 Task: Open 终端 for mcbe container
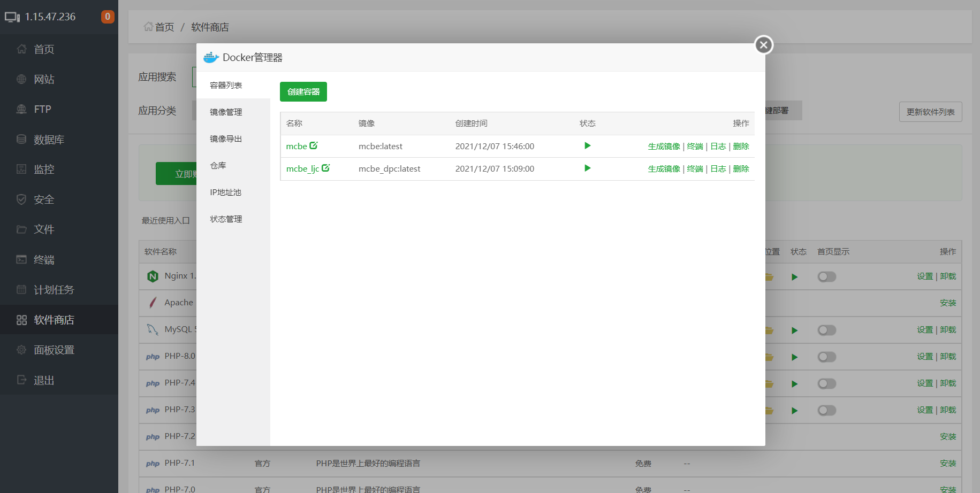[695, 146]
